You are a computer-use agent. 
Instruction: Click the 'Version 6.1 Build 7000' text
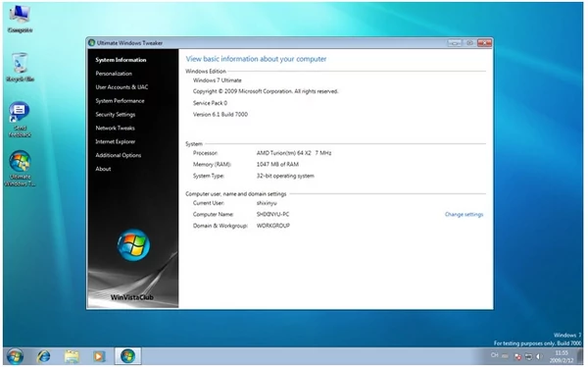[220, 115]
